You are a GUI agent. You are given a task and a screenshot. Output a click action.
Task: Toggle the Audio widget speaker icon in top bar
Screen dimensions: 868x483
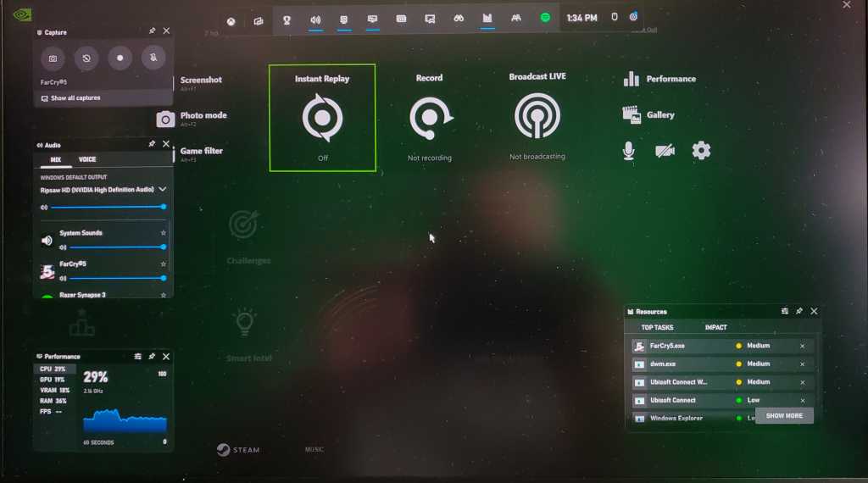[x=315, y=20]
